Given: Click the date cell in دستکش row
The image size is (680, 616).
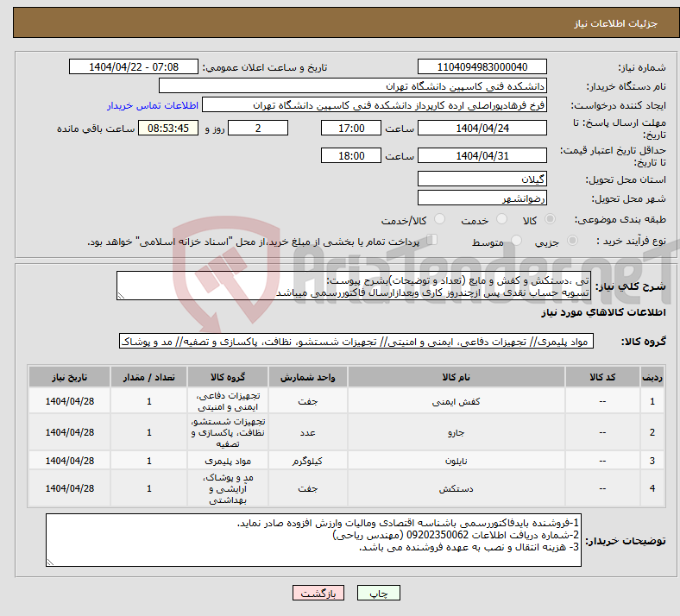Looking at the screenshot, I should [x=69, y=488].
